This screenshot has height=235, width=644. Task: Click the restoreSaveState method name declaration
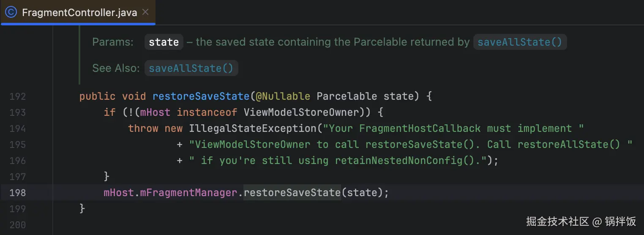(x=201, y=96)
